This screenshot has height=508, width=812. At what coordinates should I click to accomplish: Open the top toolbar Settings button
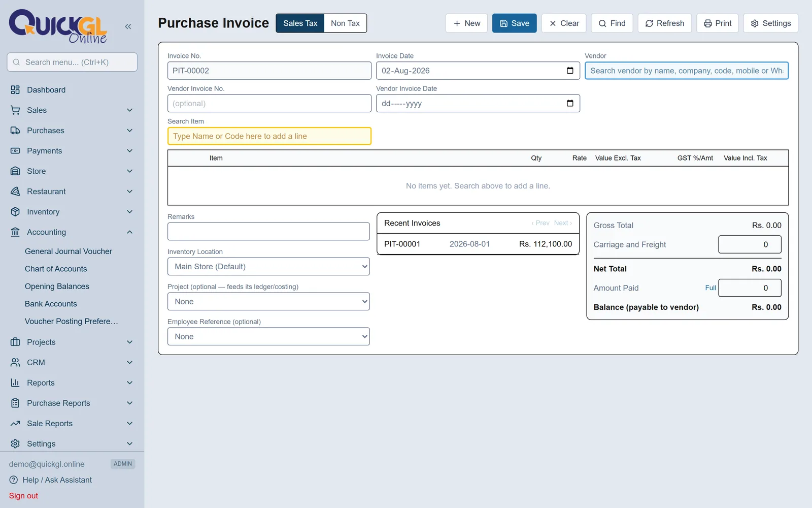(770, 23)
